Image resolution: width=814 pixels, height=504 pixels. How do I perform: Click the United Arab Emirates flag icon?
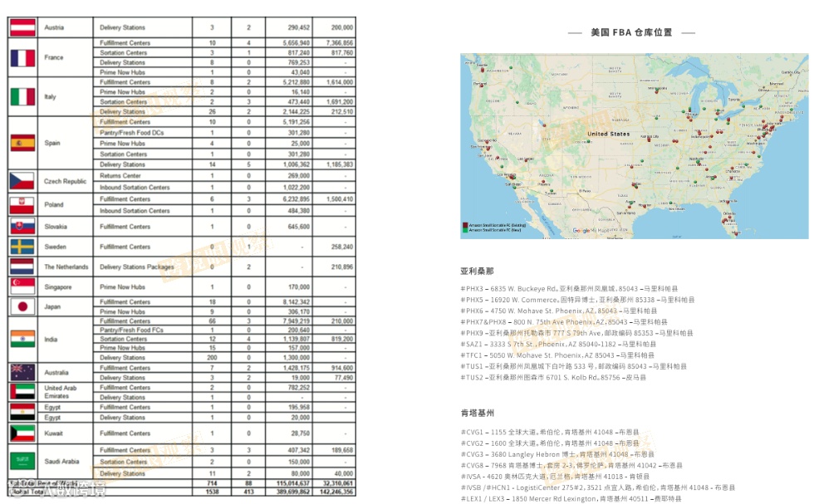[x=22, y=391]
